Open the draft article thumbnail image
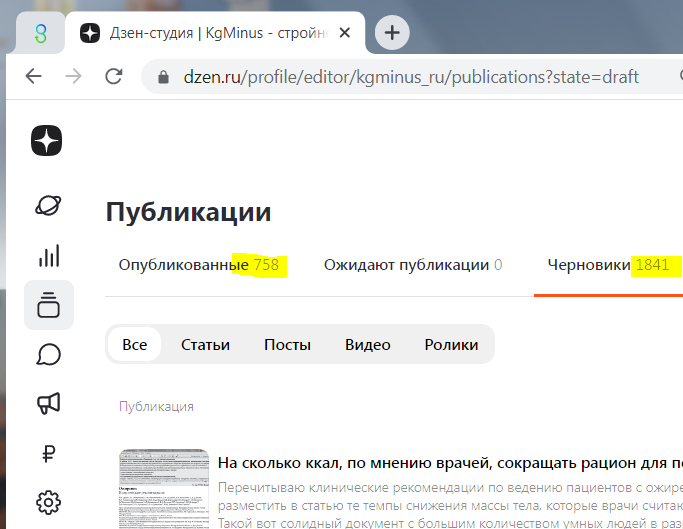The image size is (683, 529). point(164,489)
